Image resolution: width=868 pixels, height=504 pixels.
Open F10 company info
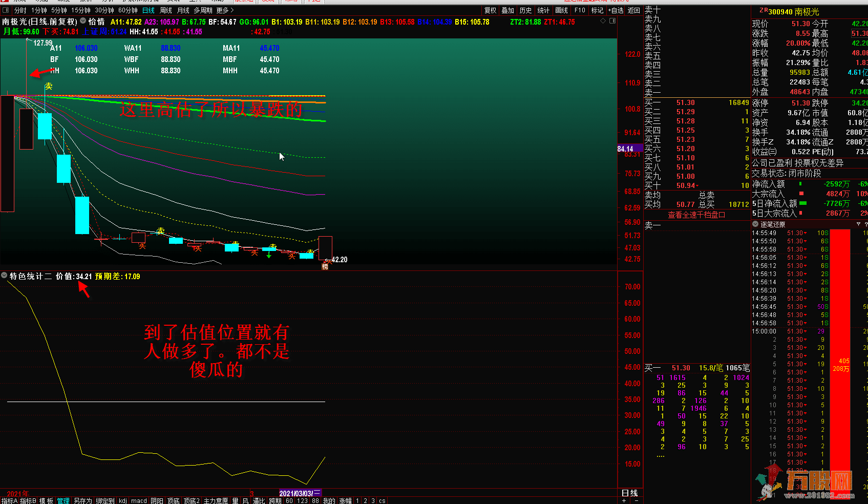click(x=580, y=10)
